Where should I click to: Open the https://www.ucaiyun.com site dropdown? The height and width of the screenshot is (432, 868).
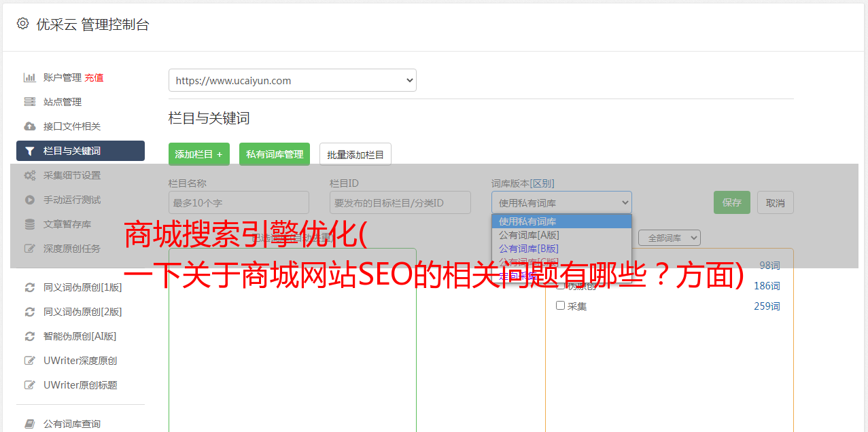[x=292, y=80]
